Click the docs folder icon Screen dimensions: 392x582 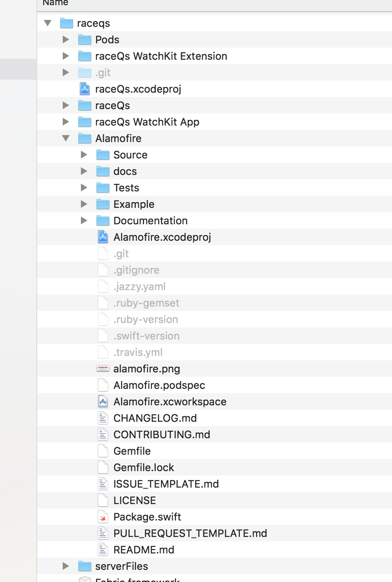(103, 171)
